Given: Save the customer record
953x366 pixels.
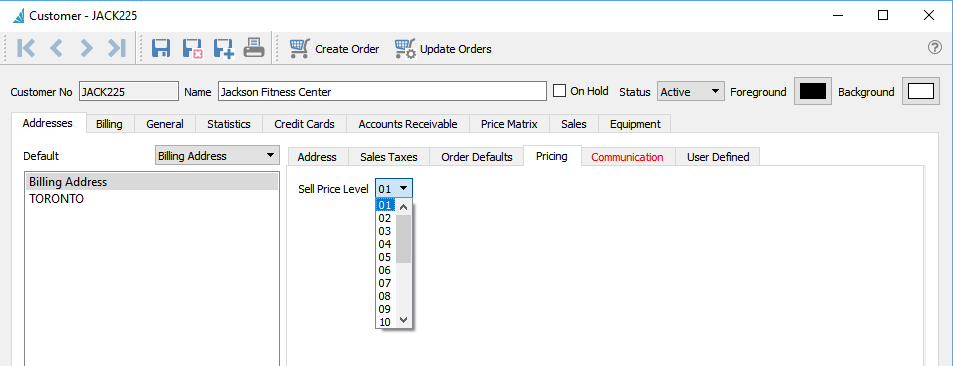Looking at the screenshot, I should [x=160, y=49].
